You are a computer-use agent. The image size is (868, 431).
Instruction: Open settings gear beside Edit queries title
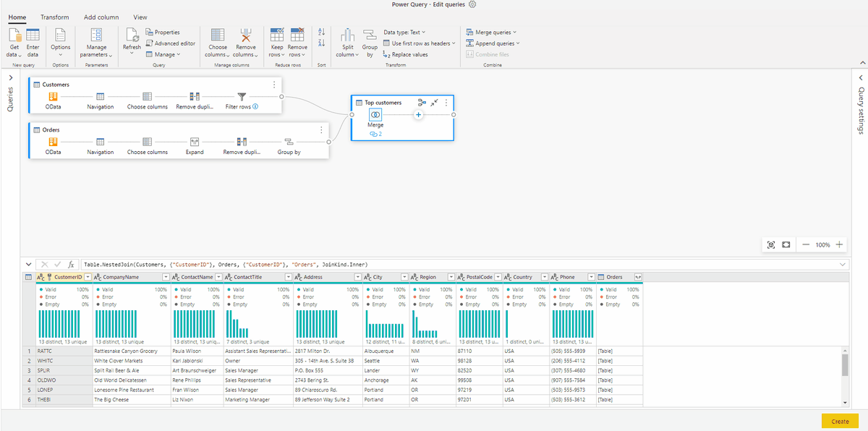tap(473, 4)
